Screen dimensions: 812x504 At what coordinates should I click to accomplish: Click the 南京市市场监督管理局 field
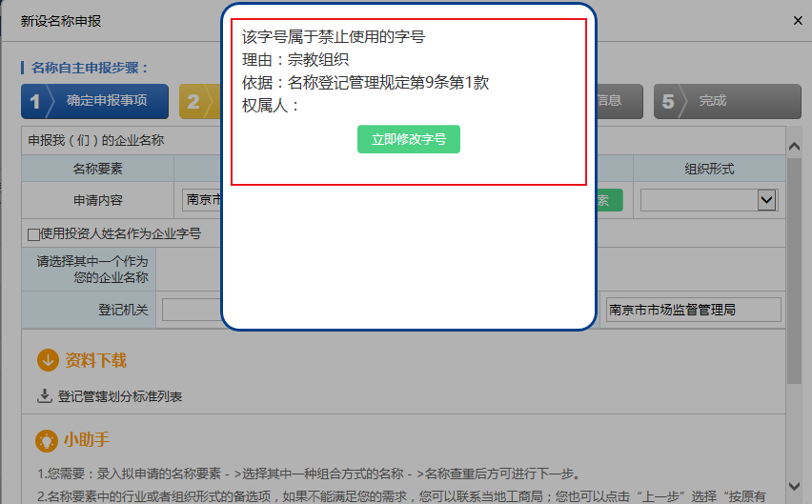694,310
